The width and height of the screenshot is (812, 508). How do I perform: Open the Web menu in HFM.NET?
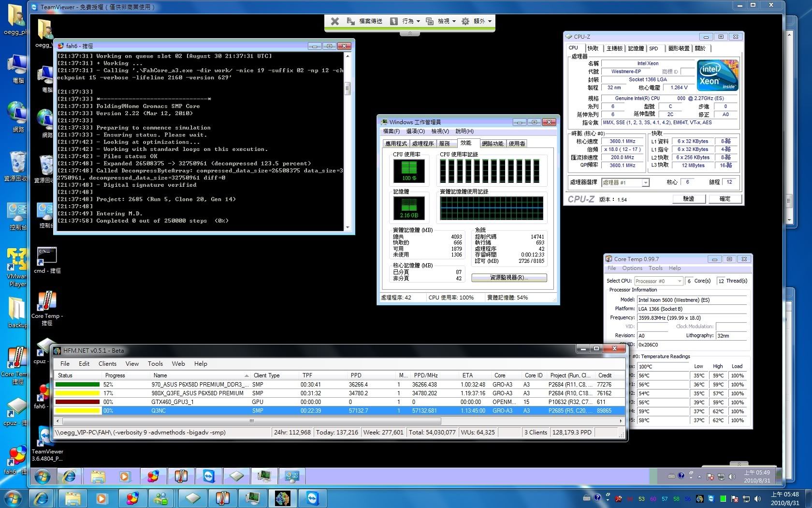178,364
